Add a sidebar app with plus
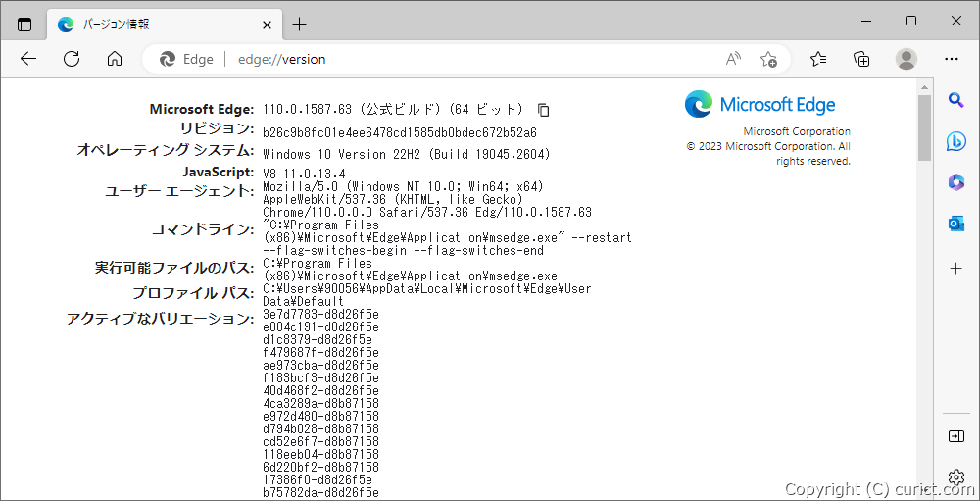980x501 pixels. point(955,269)
